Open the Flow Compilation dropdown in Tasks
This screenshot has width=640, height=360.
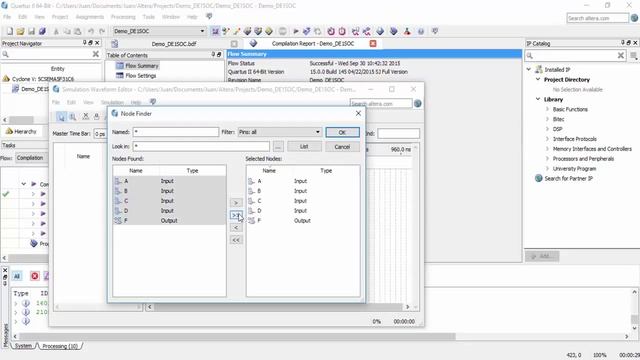point(32,158)
